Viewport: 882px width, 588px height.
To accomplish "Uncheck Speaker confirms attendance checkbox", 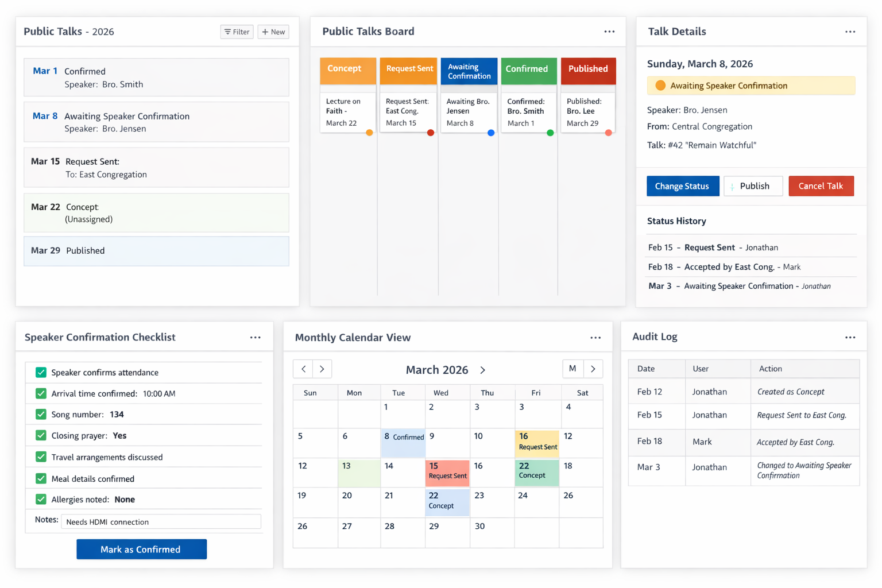I will 41,373.
